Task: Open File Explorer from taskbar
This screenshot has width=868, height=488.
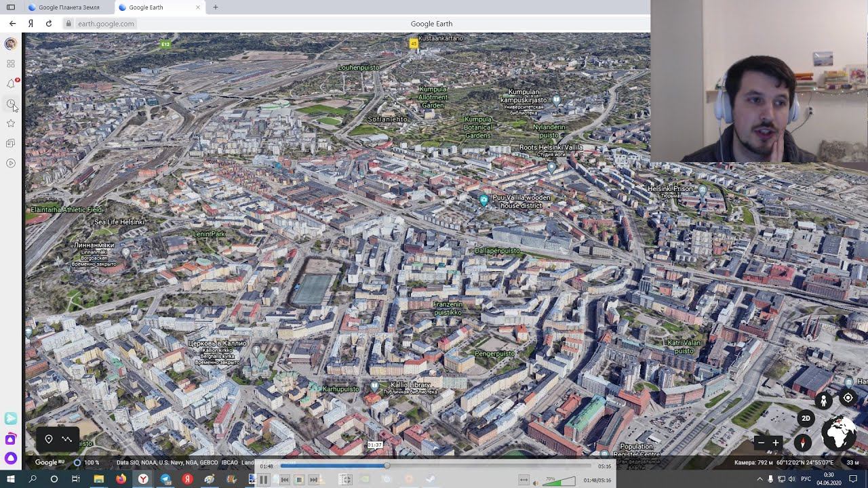Action: 98,479
